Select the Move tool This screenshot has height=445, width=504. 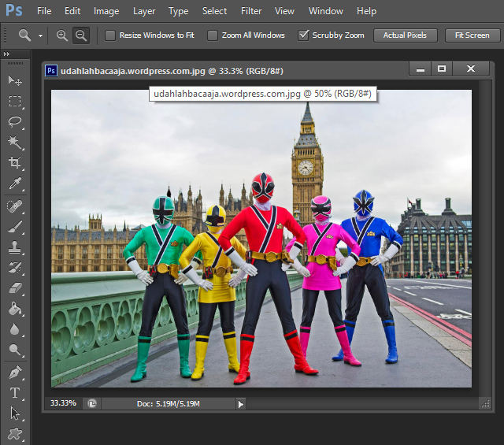[x=15, y=80]
